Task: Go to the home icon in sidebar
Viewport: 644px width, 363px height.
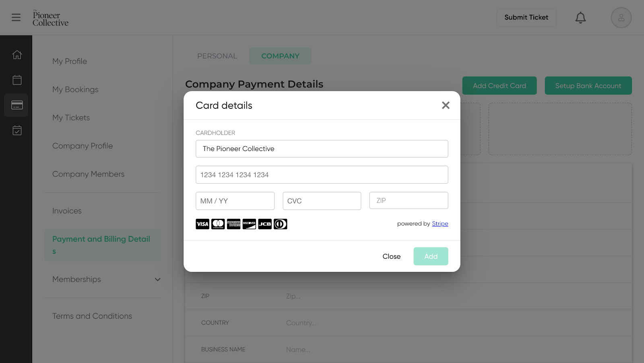Action: point(17,54)
